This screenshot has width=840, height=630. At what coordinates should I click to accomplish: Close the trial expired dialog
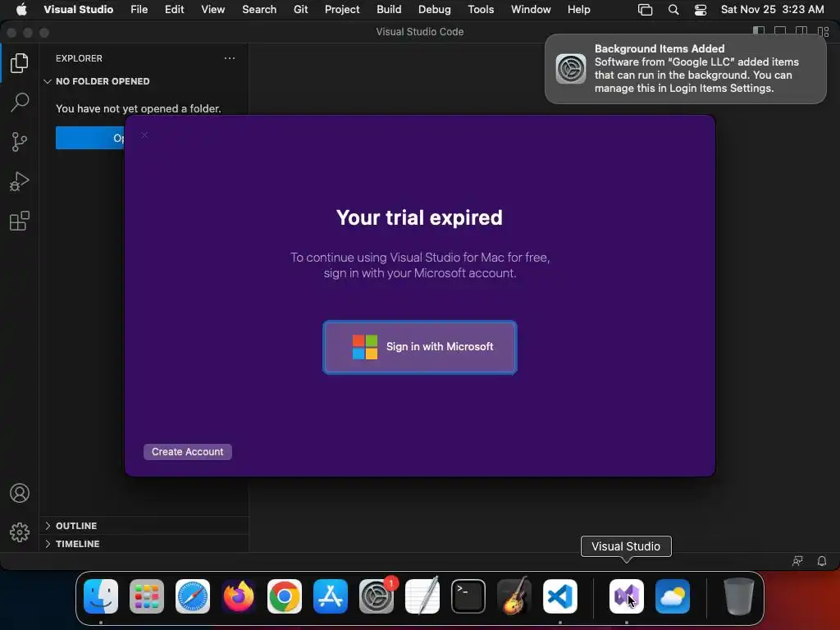(x=144, y=135)
